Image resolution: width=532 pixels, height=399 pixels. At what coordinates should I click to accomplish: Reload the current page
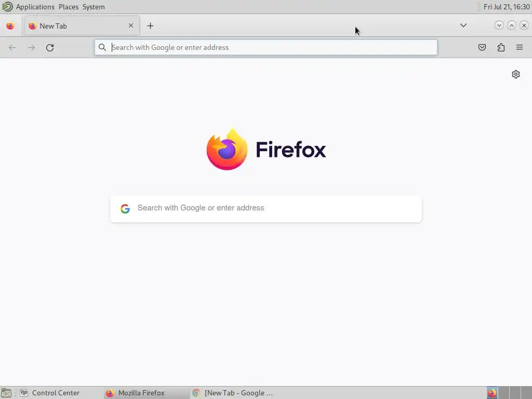[50, 47]
